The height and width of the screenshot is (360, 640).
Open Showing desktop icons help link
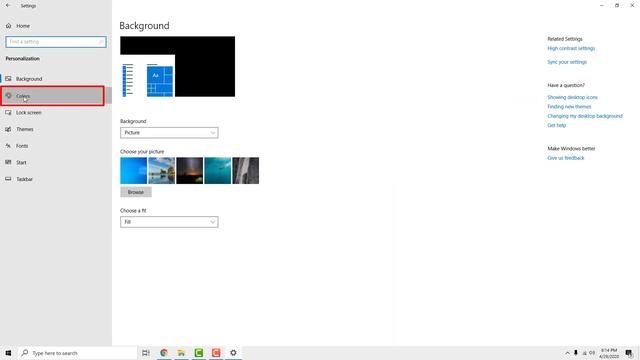click(572, 97)
